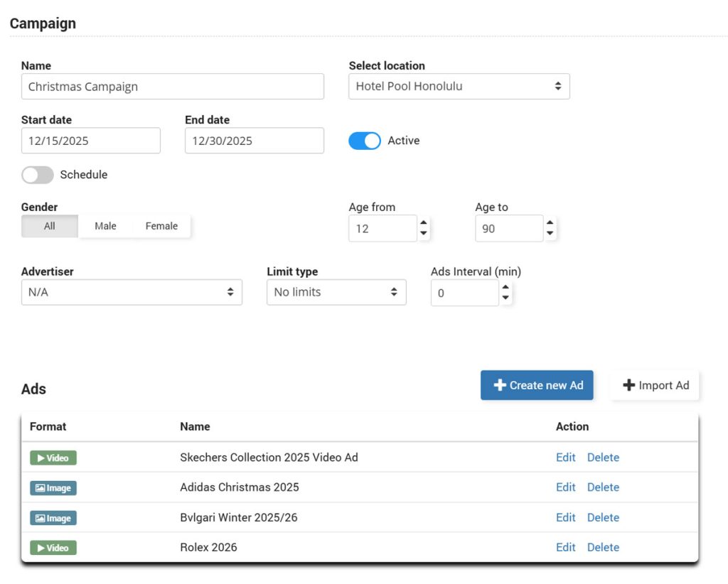728x584 pixels.
Task: Open the Select location dropdown
Action: tap(459, 87)
